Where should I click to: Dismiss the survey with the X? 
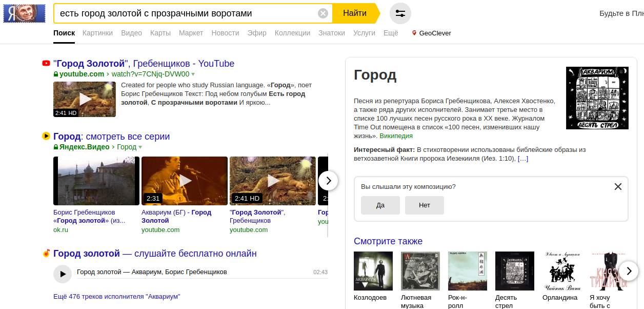618,187
